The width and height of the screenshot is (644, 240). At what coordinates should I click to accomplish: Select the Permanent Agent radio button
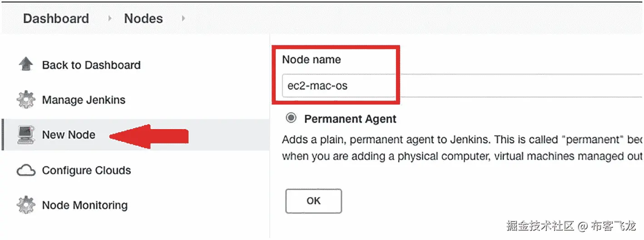pyautogui.click(x=291, y=119)
